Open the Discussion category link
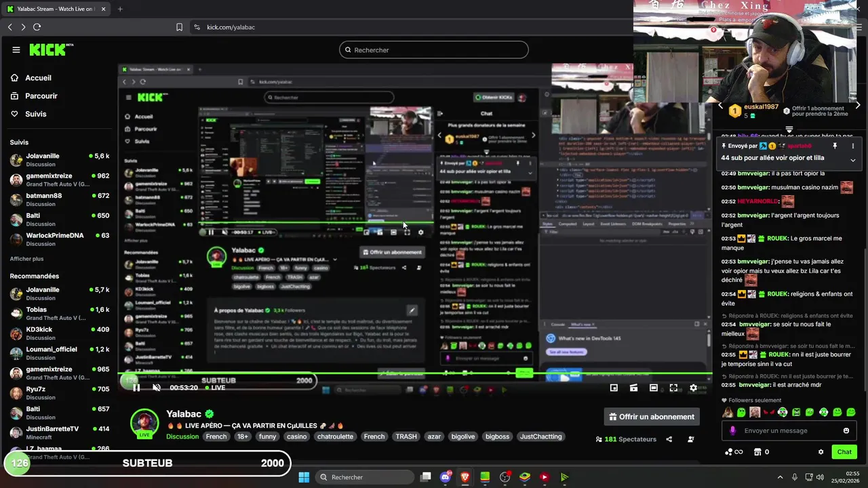 (182, 436)
